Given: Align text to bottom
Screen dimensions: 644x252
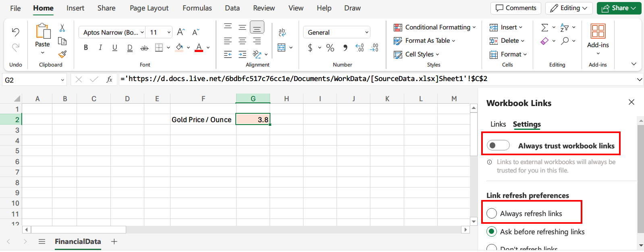Looking at the screenshot, I should click(x=257, y=27).
